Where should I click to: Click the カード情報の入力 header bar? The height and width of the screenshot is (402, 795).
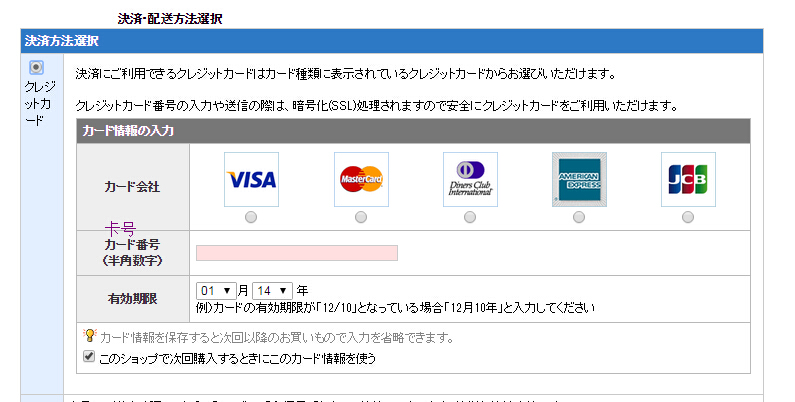(x=130, y=131)
